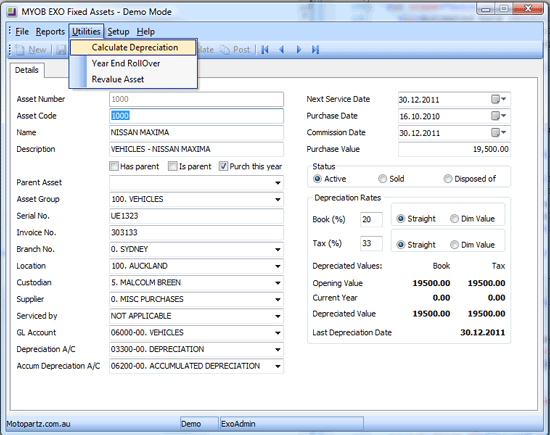Open the Reports menu
The height and width of the screenshot is (435, 550).
(x=50, y=32)
